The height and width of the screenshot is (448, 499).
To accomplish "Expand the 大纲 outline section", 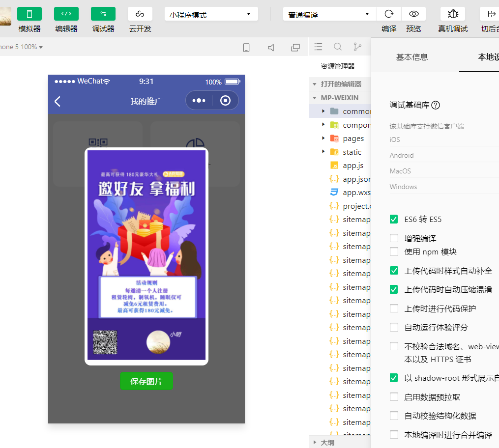I will tap(340, 442).
